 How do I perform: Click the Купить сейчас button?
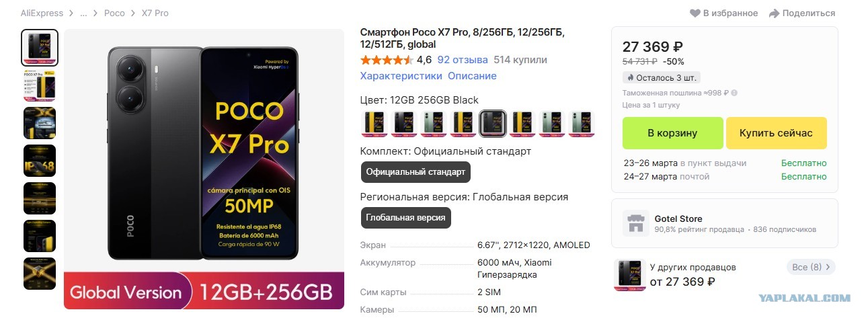[776, 133]
